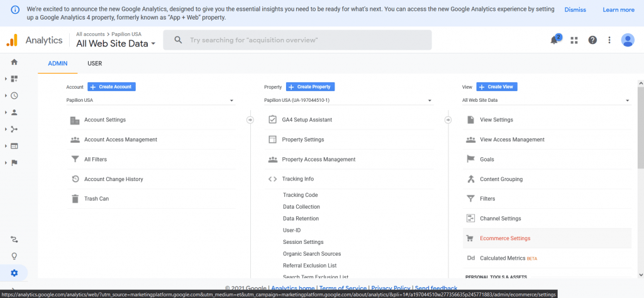644x298 pixels.
Task: Open Audience person icon in sidebar
Action: 14,113
